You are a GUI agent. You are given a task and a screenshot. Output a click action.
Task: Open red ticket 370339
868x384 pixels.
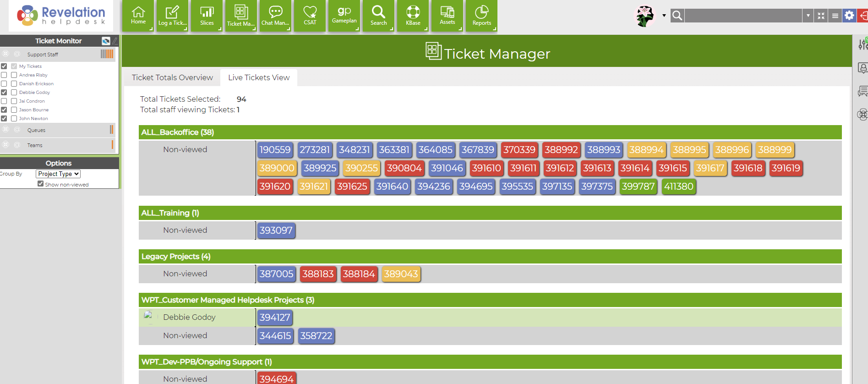(x=519, y=150)
